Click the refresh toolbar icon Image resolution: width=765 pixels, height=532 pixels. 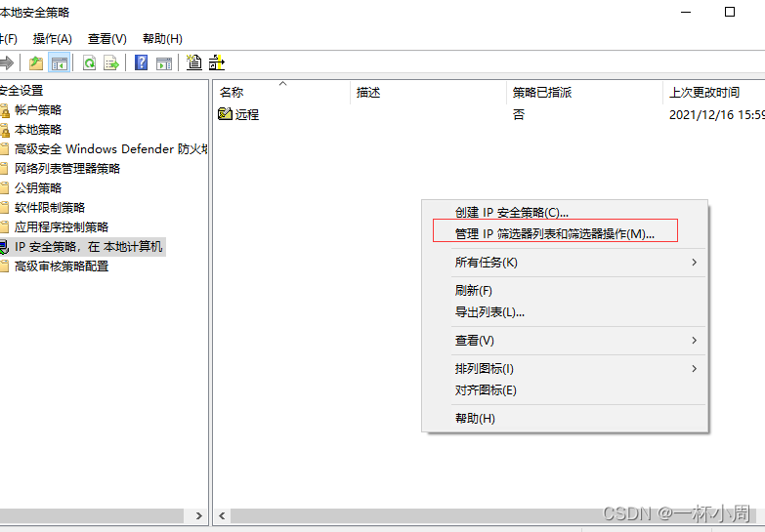point(89,62)
